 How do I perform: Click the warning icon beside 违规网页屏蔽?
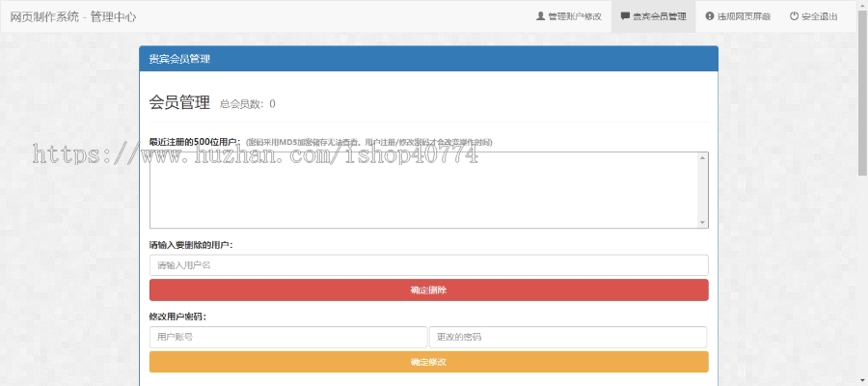[710, 16]
